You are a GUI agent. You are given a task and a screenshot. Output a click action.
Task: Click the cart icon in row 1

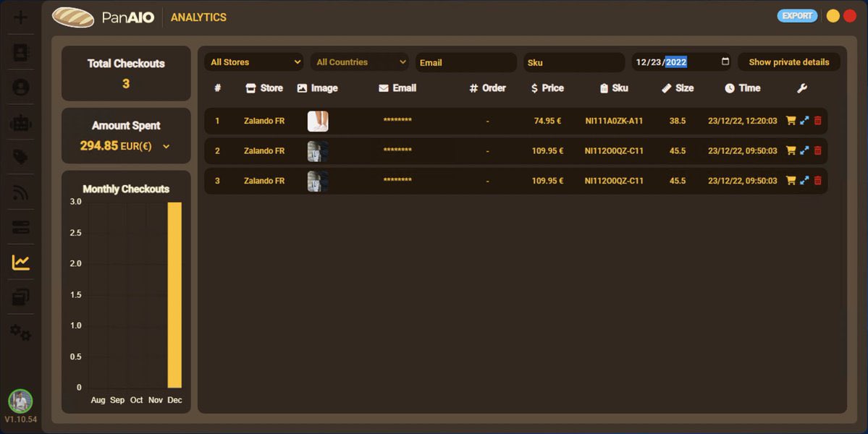coord(791,121)
